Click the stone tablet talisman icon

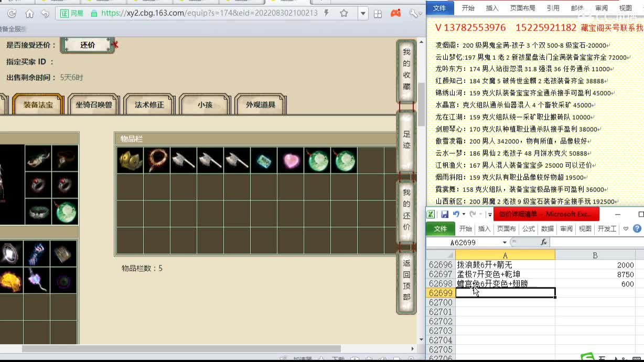click(x=64, y=254)
